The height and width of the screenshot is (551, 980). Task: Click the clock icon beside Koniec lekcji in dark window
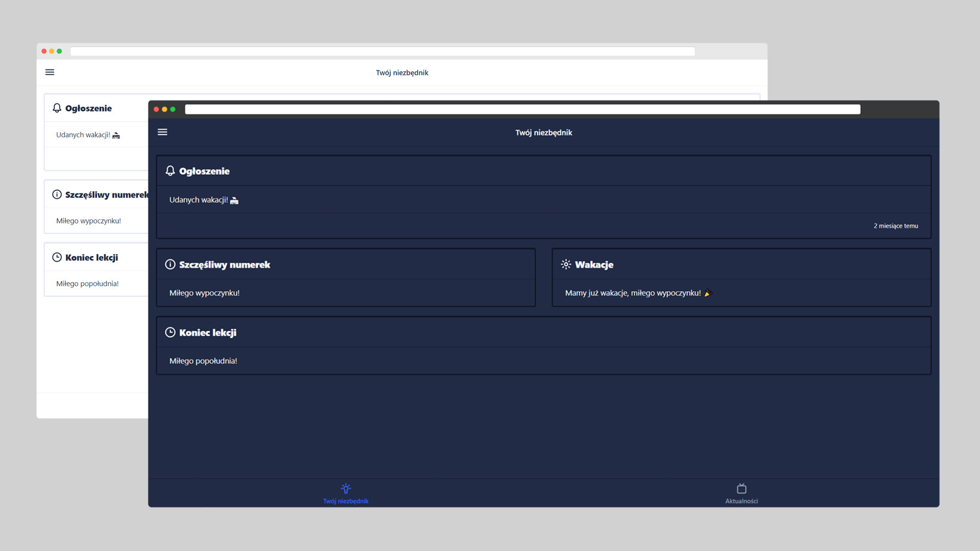tap(170, 332)
